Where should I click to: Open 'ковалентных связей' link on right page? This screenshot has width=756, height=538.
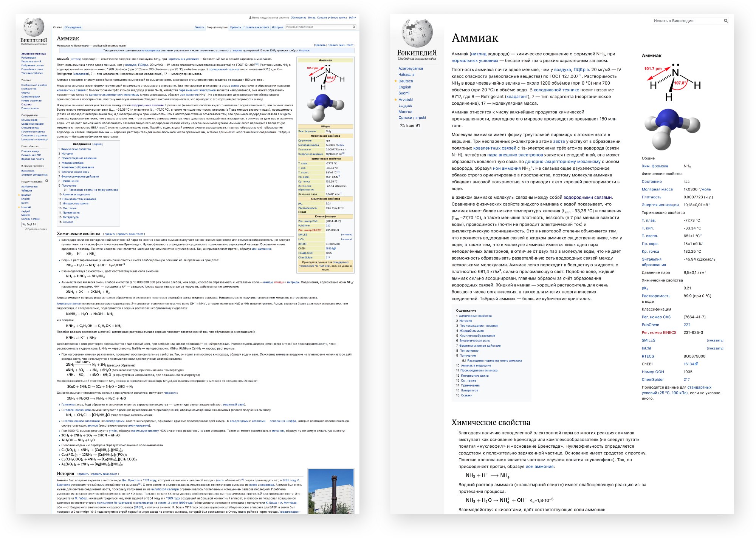tap(494, 148)
